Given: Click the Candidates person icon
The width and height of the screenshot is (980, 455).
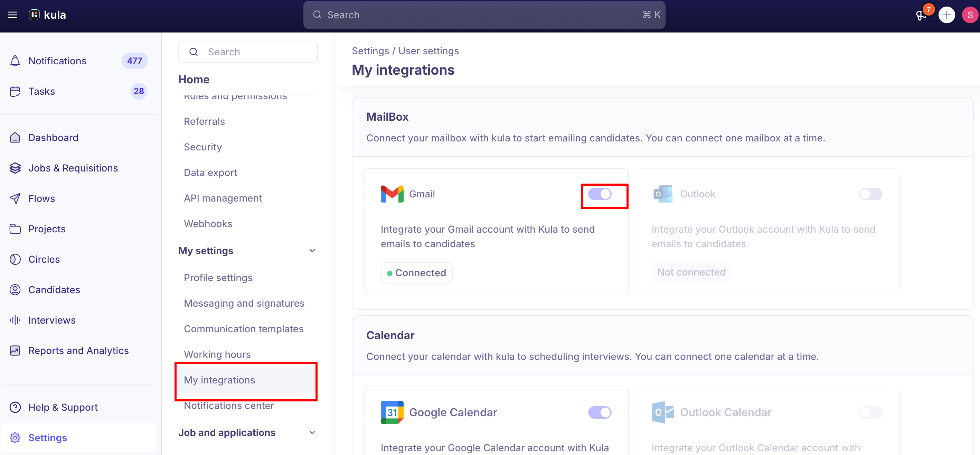Looking at the screenshot, I should 15,290.
